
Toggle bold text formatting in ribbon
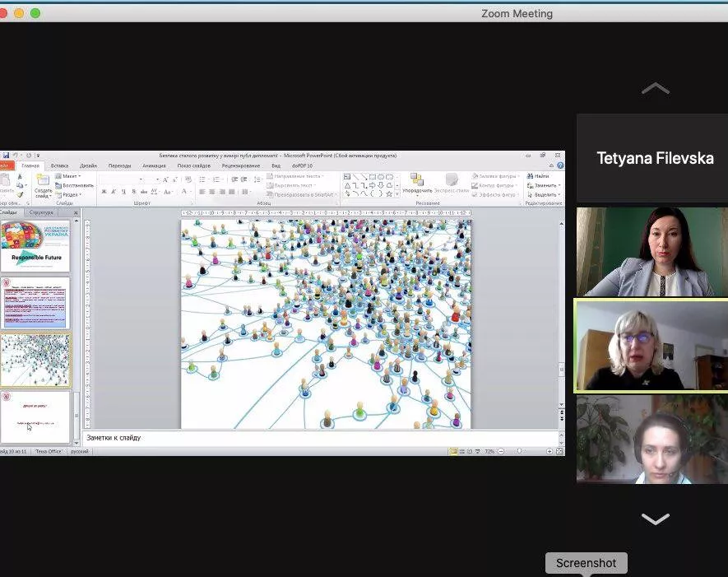click(103, 191)
